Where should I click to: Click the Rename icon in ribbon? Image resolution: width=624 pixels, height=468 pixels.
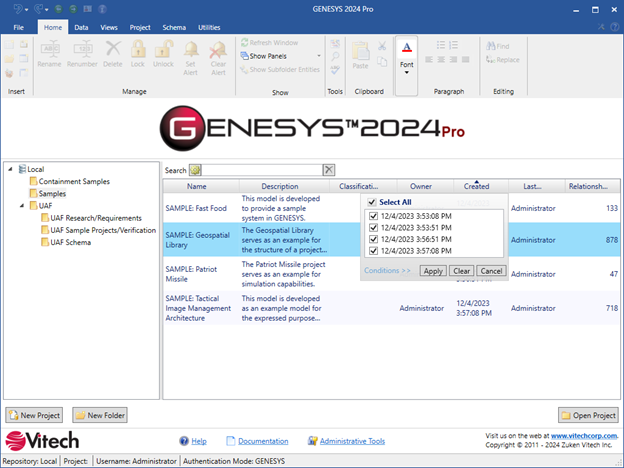(x=50, y=50)
